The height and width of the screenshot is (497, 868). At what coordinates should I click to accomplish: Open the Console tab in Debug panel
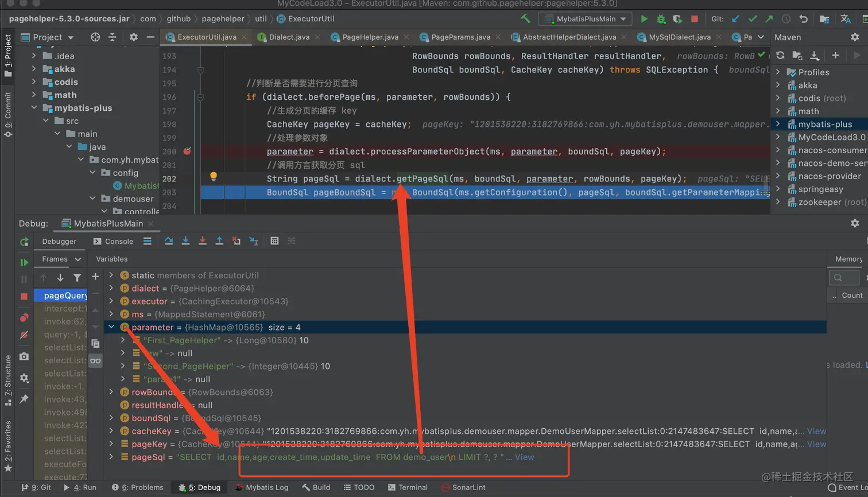coord(113,242)
